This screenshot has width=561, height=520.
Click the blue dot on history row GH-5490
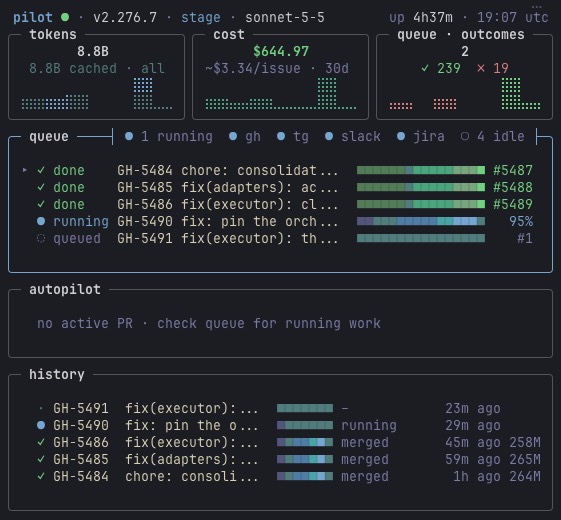(41, 425)
